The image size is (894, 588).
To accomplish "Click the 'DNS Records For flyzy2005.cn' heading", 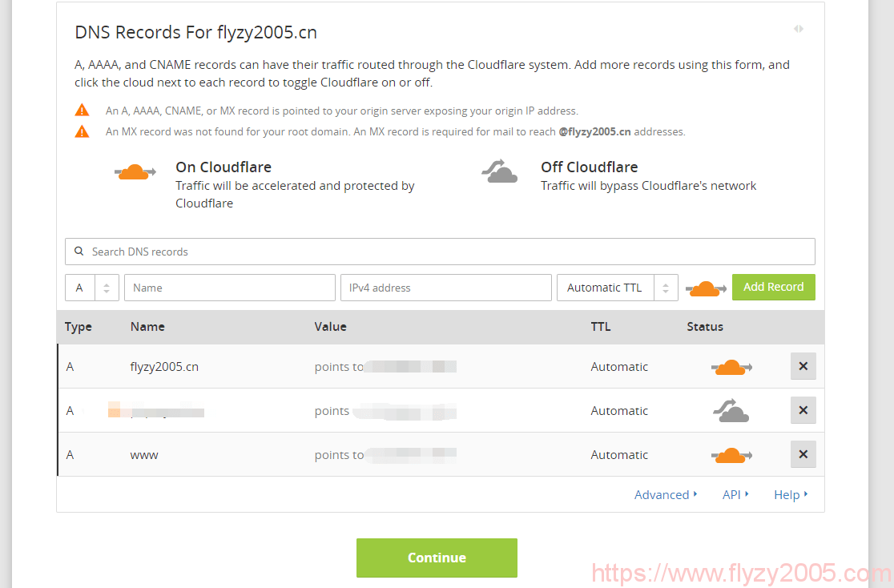I will point(195,33).
